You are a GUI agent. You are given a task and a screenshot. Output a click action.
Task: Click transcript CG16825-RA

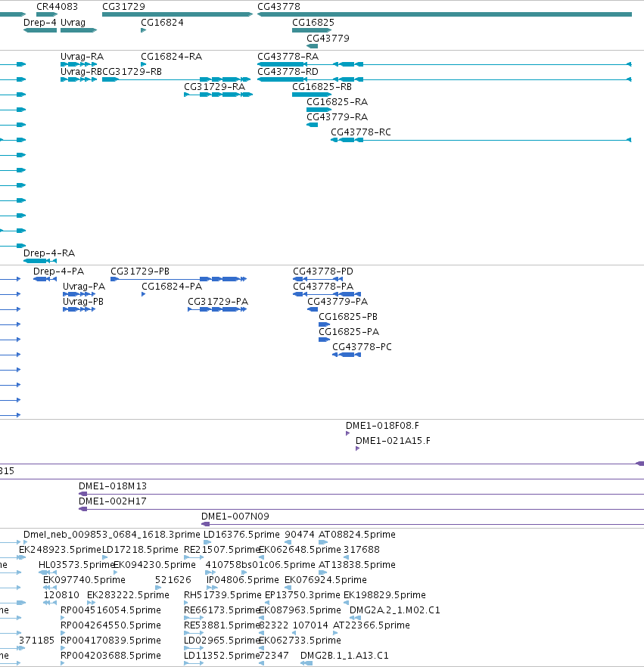pyautogui.click(x=319, y=110)
